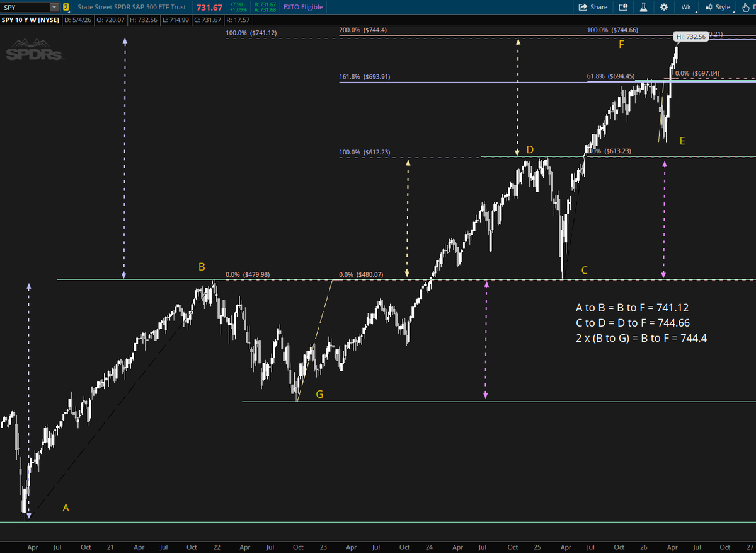
Task: Click the yellow letter E chart label
Action: tap(682, 141)
